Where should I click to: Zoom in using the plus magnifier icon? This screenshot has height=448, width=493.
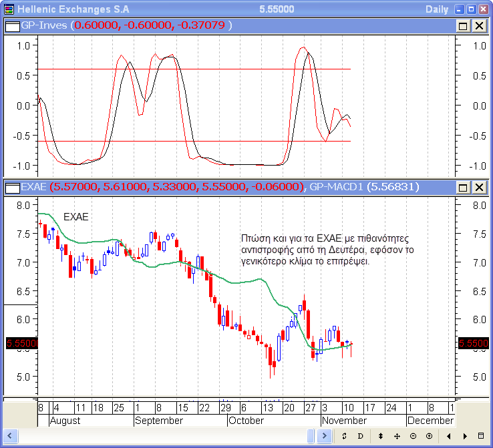(x=429, y=436)
